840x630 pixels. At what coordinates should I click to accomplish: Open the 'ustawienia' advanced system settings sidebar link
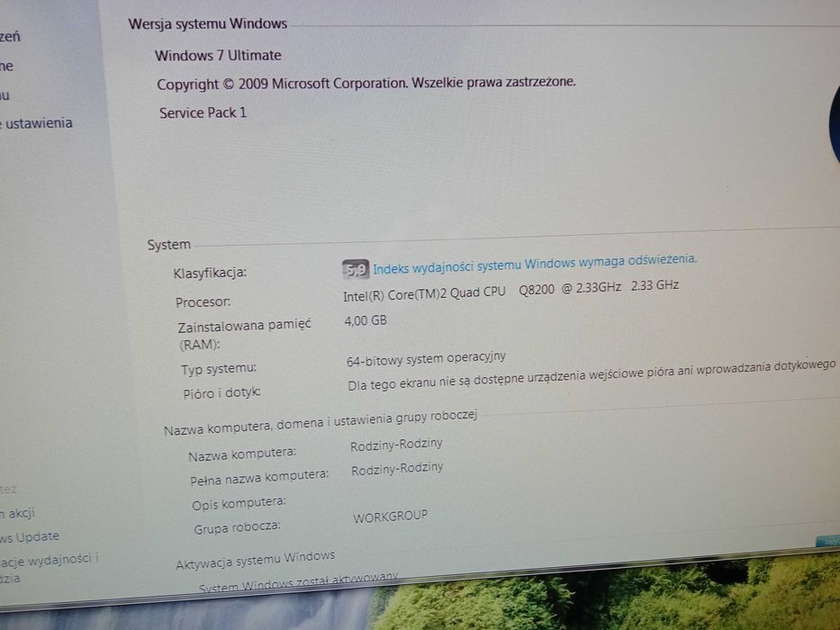coord(36,123)
